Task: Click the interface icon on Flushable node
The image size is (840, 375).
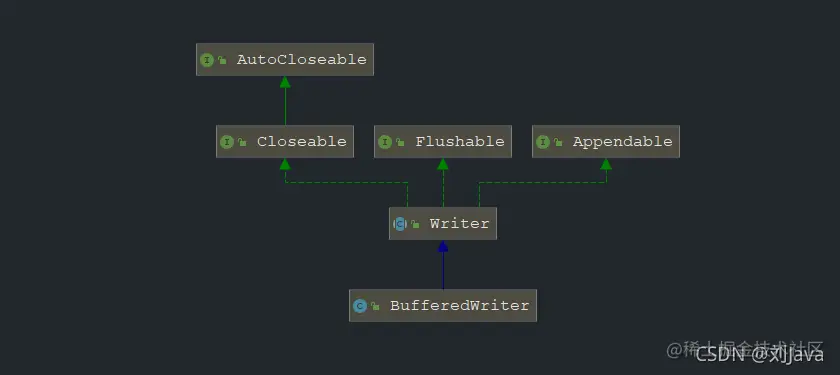Action: click(385, 142)
